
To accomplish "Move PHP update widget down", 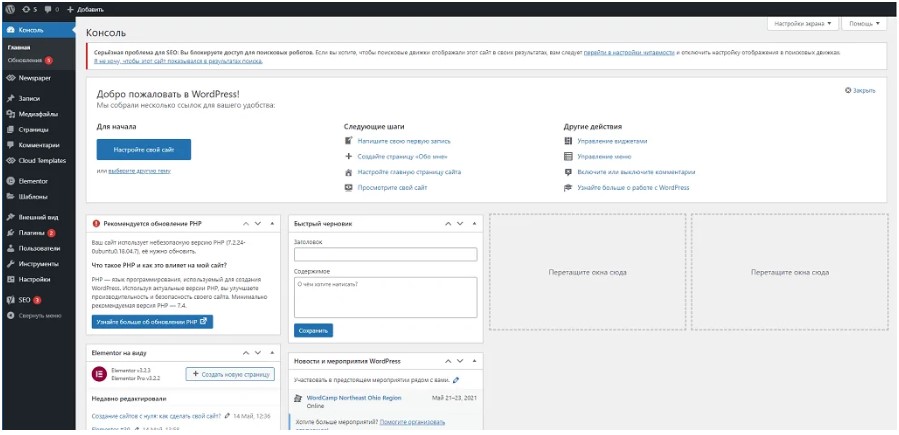I will coord(257,224).
